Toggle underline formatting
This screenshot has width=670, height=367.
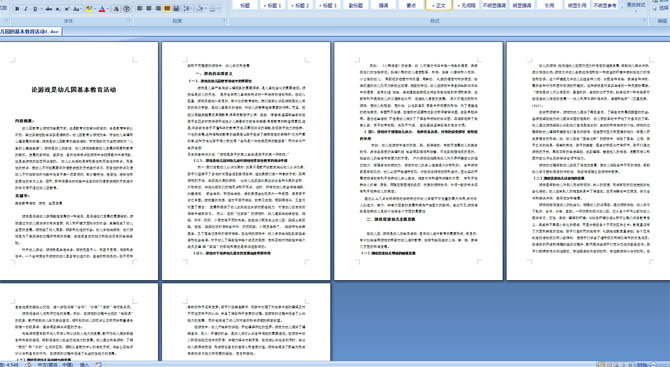coord(35,9)
